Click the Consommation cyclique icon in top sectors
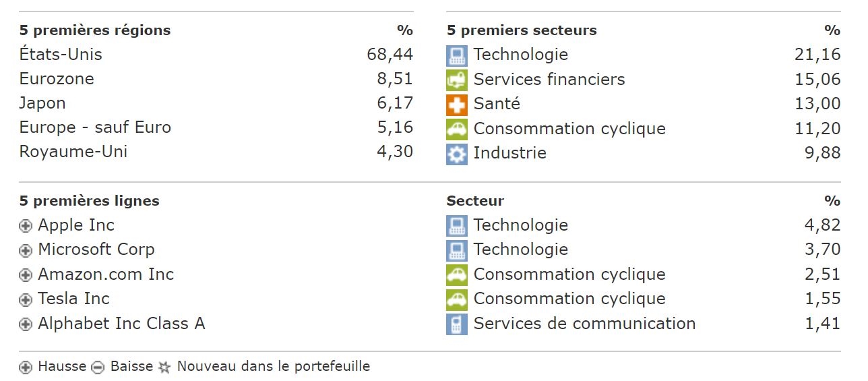The height and width of the screenshot is (381, 868). coord(456,129)
